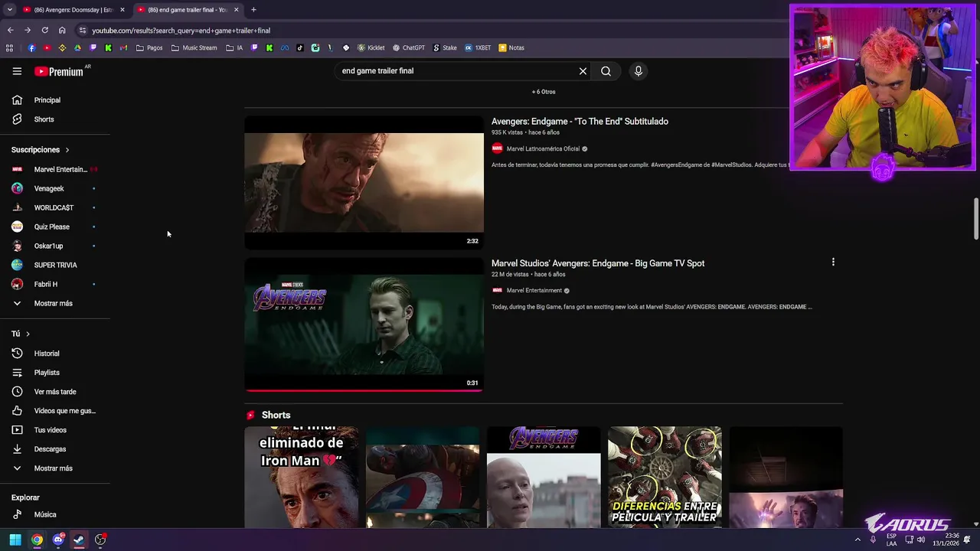Open options menu for Big Game TV Spot
This screenshot has width=980, height=551.
(833, 262)
